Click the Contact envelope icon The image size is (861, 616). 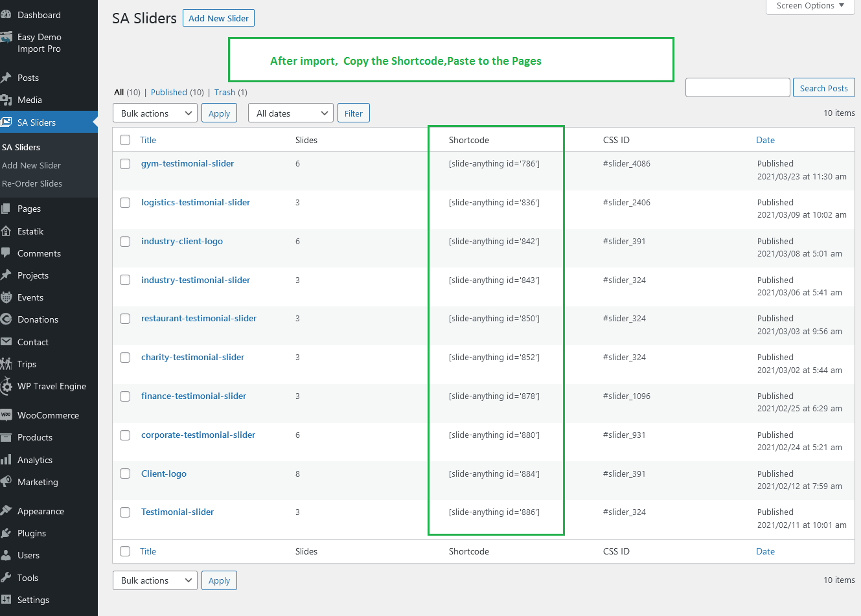[6, 342]
